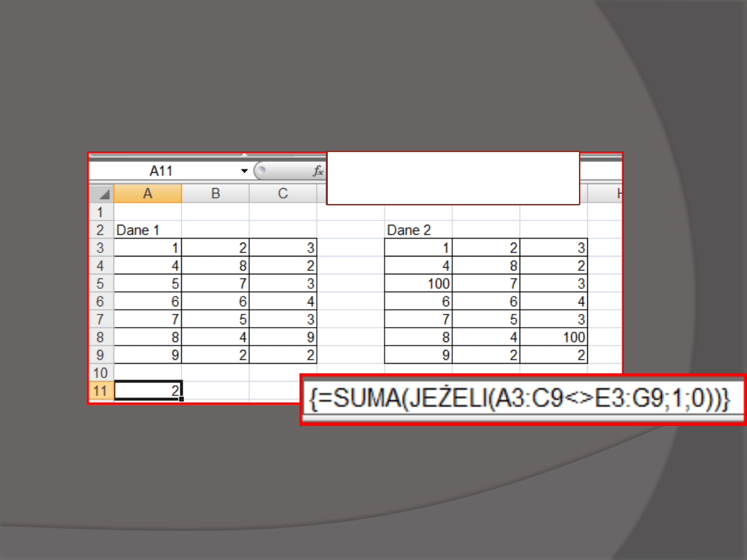Select row 10 header
This screenshot has width=747, height=560.
point(100,373)
